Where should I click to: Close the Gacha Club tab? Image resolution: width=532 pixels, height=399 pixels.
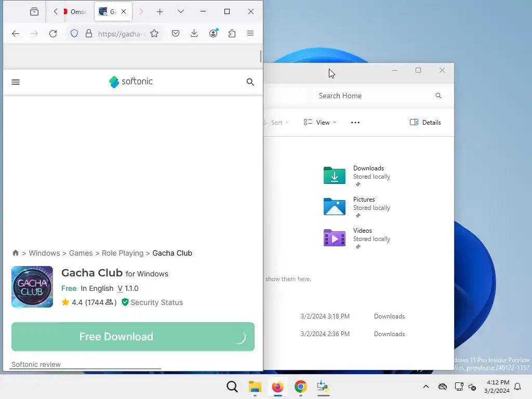(124, 12)
